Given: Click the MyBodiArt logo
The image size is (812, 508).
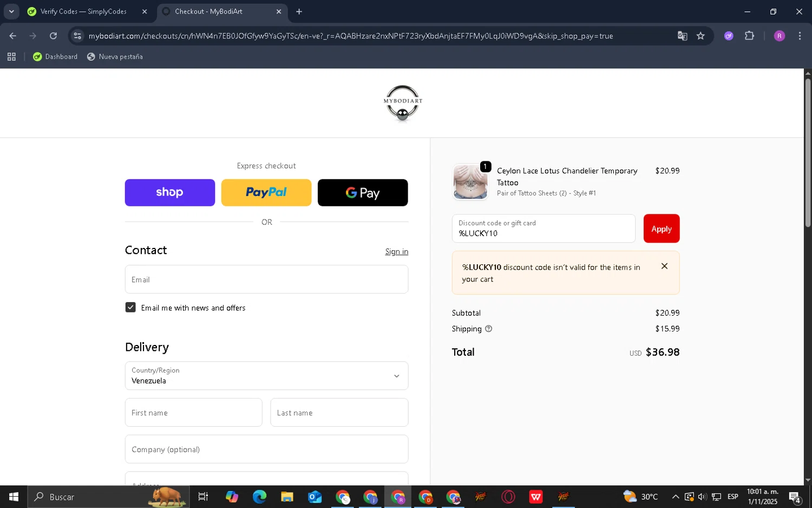Looking at the screenshot, I should 403,103.
